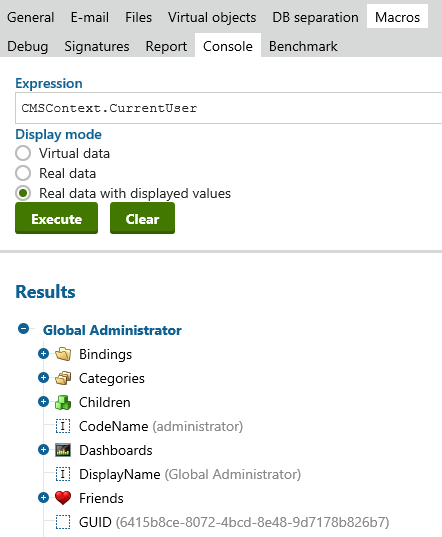Switch to the Benchmark sub-tab

(303, 46)
